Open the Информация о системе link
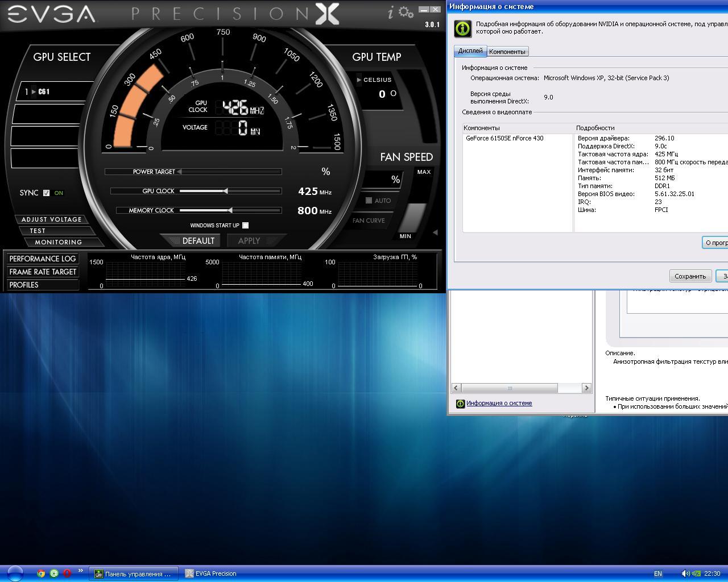This screenshot has width=728, height=582. pos(499,404)
